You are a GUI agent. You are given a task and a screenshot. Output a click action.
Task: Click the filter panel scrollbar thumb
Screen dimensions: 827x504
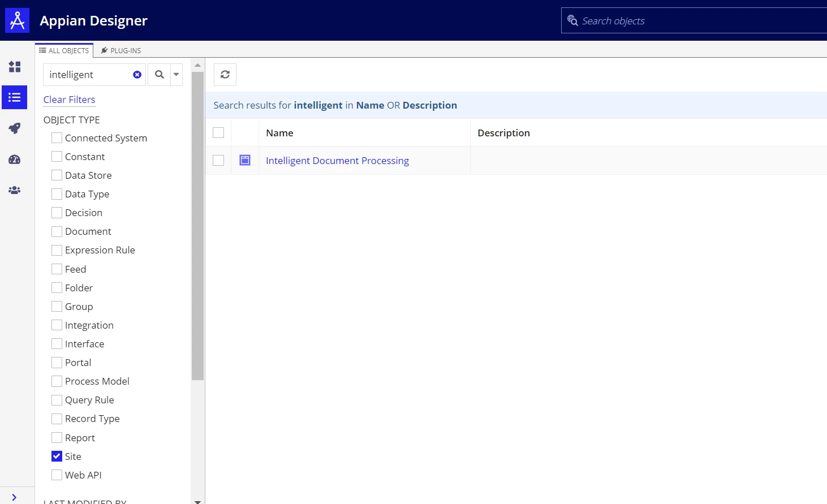tap(197, 225)
